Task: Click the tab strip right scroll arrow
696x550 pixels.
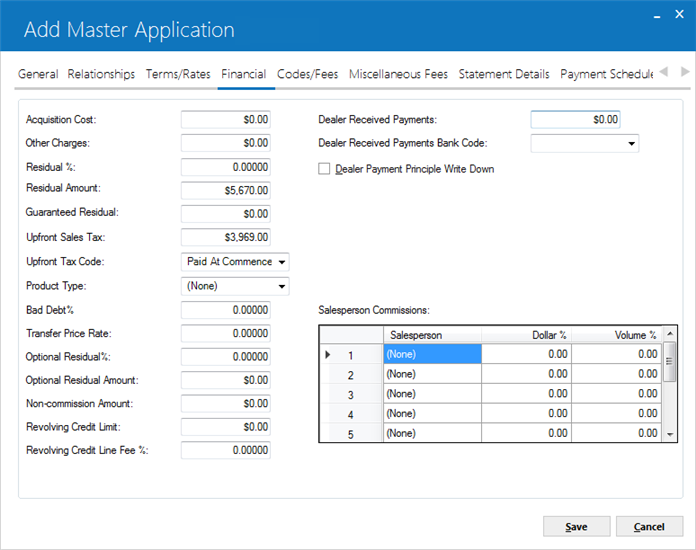Action: (685, 72)
